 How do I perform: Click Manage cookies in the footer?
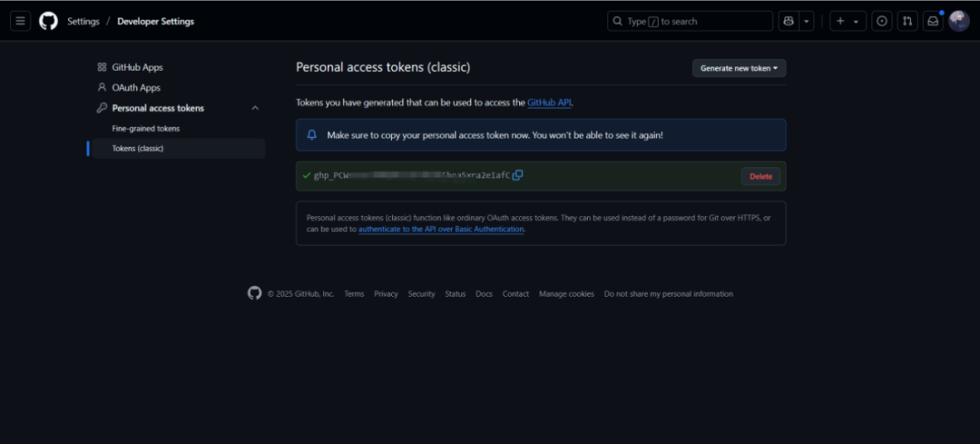(566, 294)
